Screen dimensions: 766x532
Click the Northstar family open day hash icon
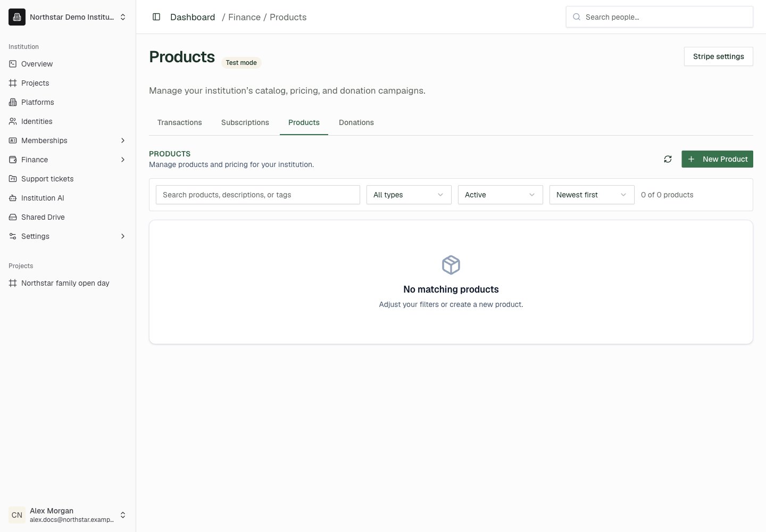click(13, 283)
